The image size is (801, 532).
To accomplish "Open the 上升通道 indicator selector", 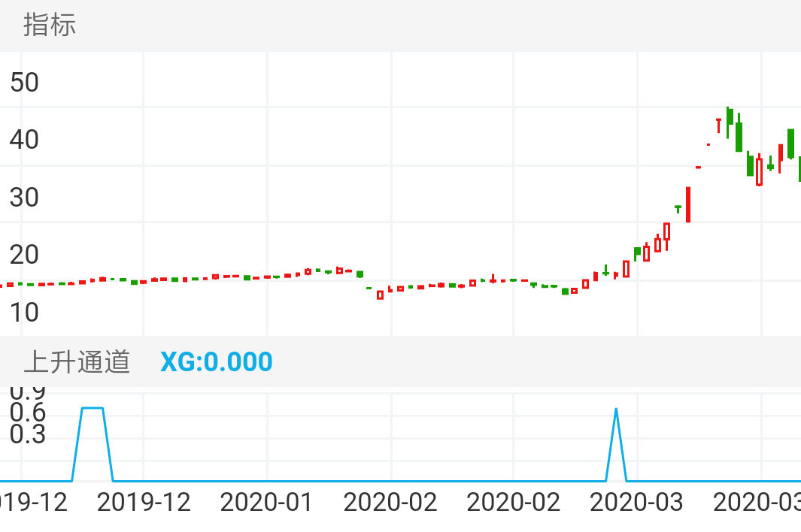I will click(77, 361).
